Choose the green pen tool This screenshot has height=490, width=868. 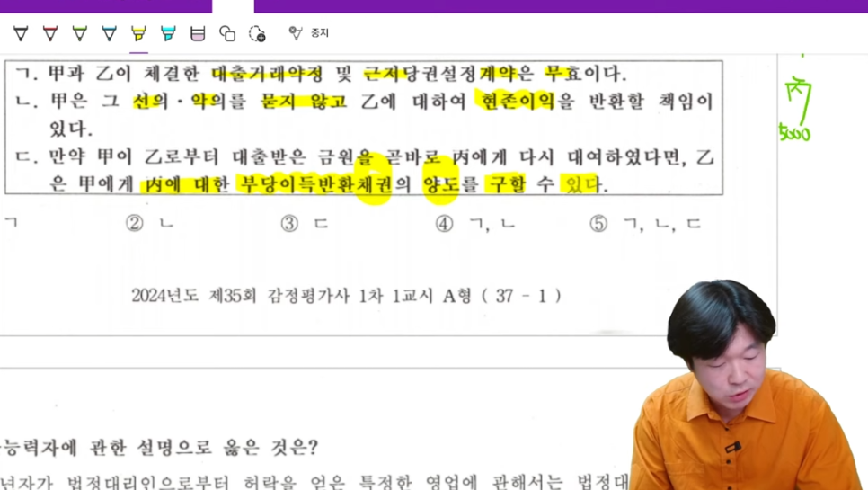point(80,33)
